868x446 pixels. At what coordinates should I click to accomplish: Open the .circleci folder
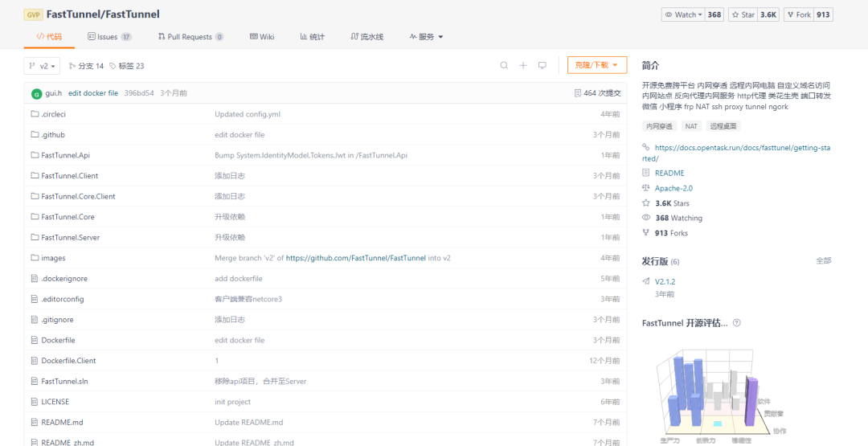click(53, 114)
